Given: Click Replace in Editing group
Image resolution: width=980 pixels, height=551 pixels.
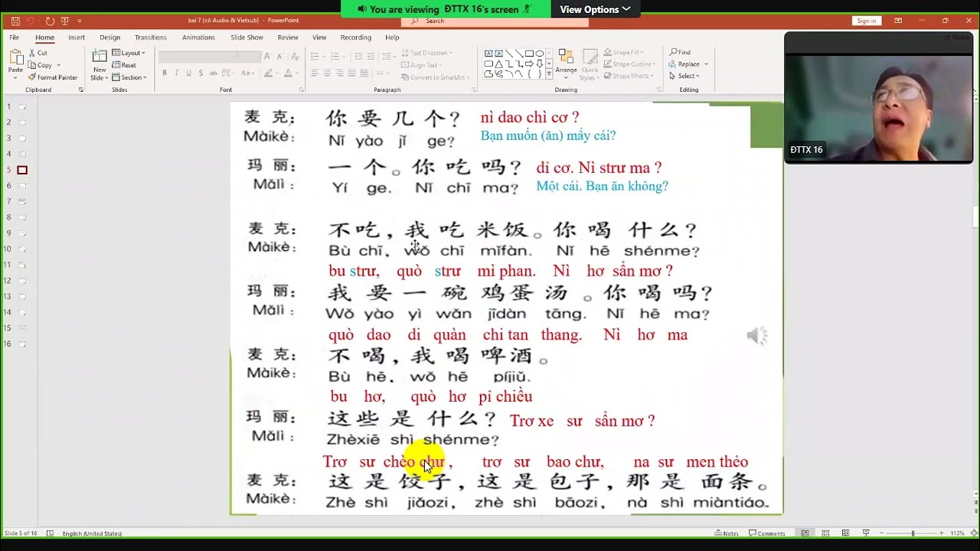Looking at the screenshot, I should click(x=688, y=64).
